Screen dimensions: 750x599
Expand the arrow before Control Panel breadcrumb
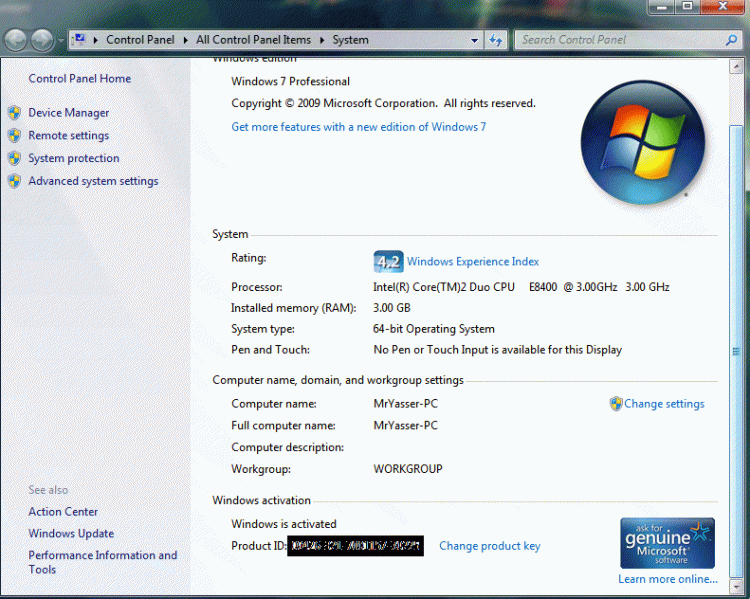click(x=96, y=40)
